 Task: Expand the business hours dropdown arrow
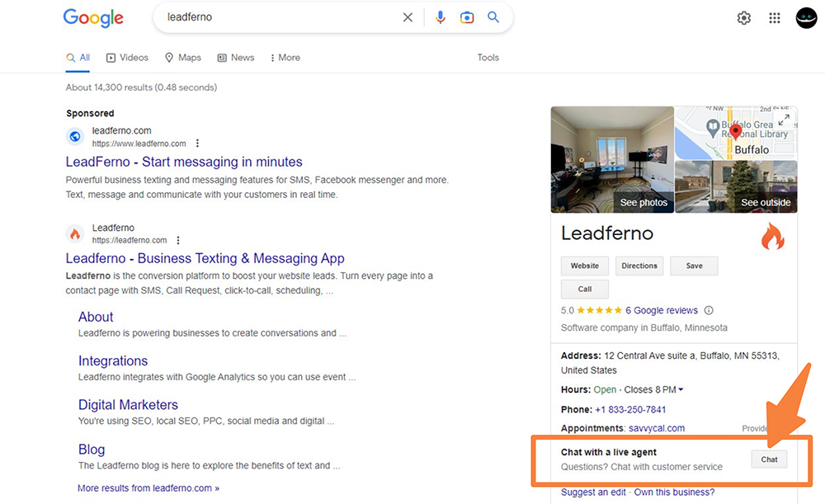click(681, 390)
